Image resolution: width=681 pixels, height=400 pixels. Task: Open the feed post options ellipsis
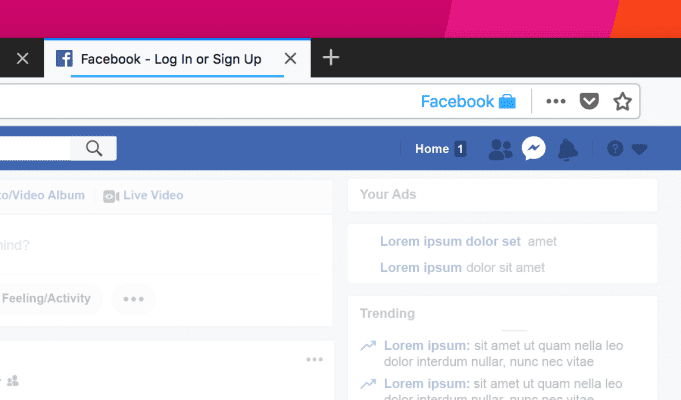(314, 360)
